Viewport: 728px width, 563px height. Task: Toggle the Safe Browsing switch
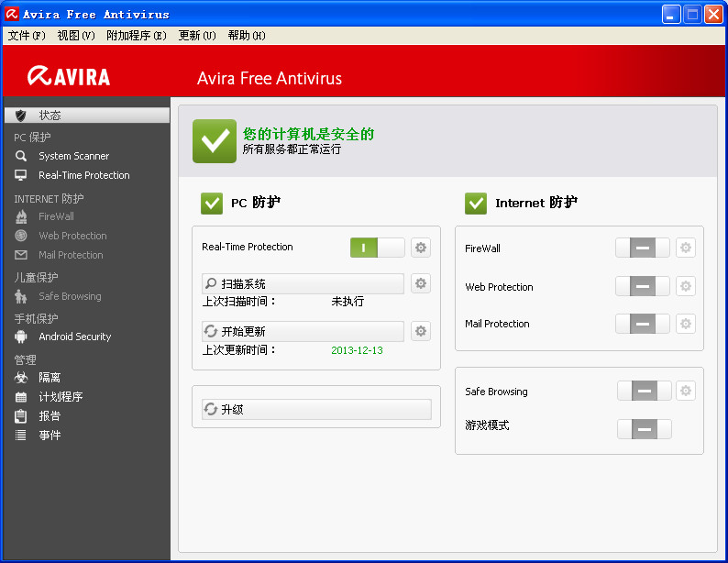coord(645,391)
